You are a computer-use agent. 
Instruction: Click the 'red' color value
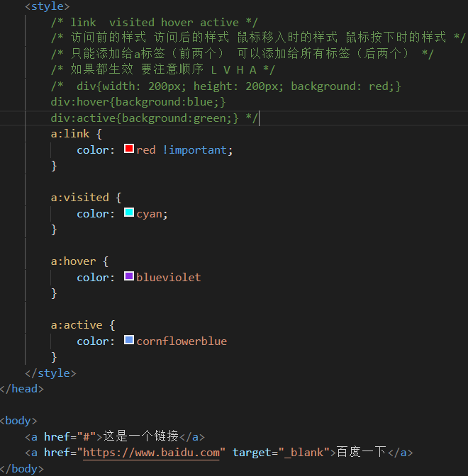(146, 150)
